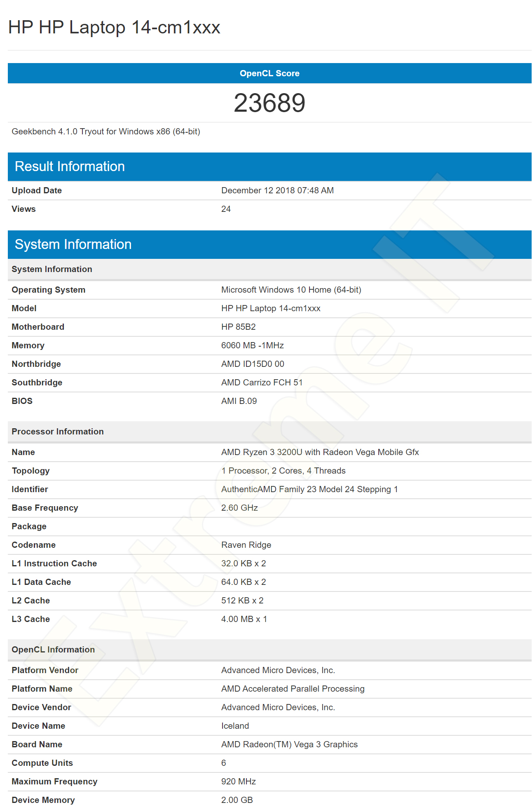Select the blue System Information header
532x812 pixels.
[x=270, y=244]
